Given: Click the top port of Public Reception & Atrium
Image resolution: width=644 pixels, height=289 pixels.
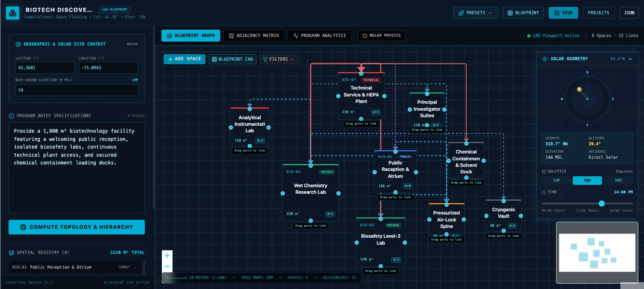Looking at the screenshot, I should click(x=395, y=152).
